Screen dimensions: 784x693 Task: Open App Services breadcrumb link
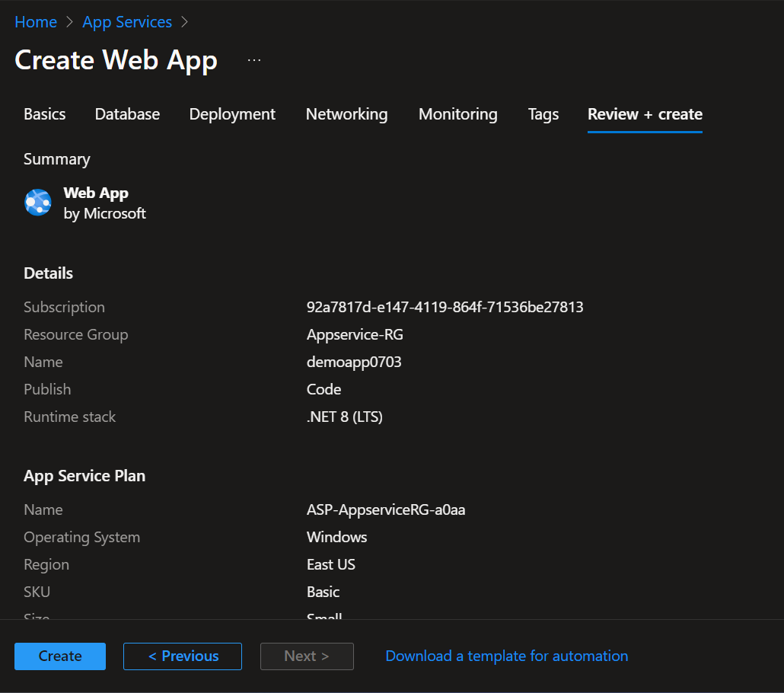coord(127,22)
